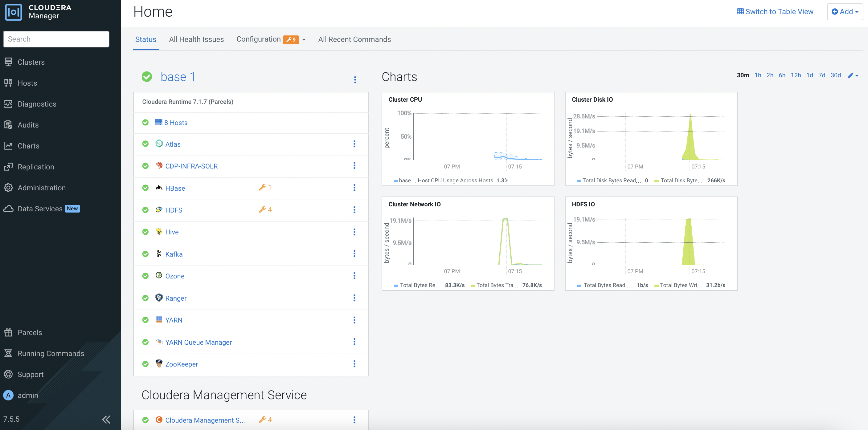
Task: Click Switch to Table View link
Action: click(x=775, y=12)
